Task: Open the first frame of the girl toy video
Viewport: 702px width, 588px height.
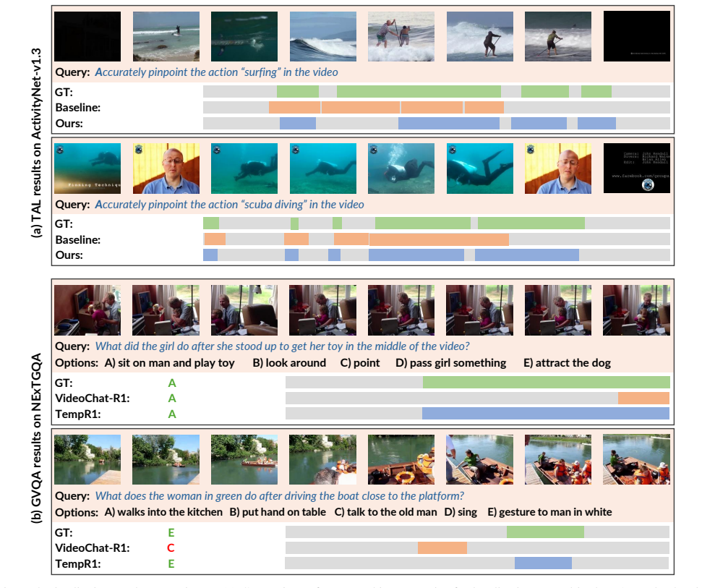Action: [x=87, y=310]
